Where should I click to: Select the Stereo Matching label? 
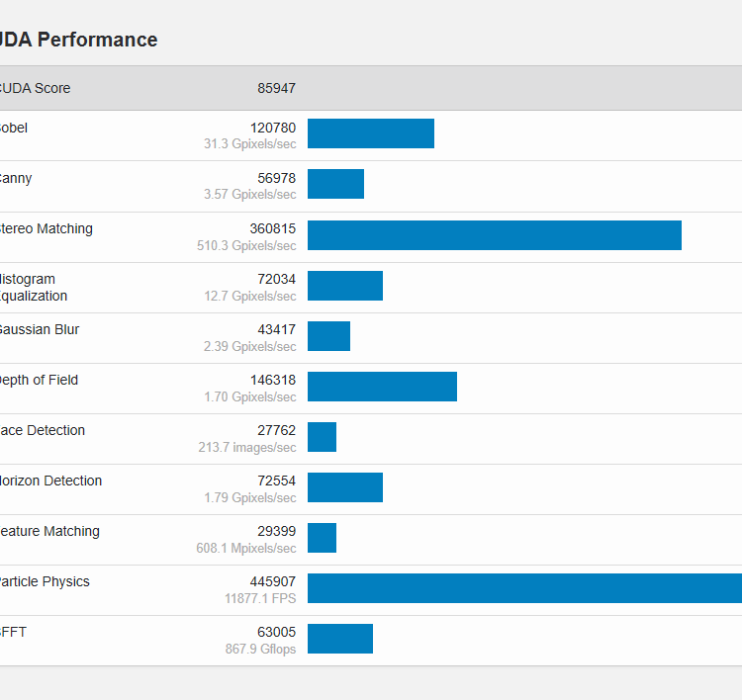pos(46,228)
